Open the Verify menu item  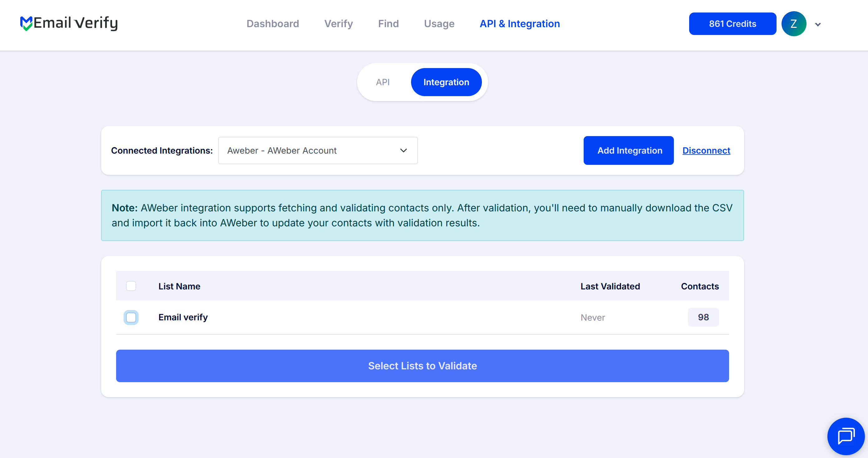pos(338,24)
